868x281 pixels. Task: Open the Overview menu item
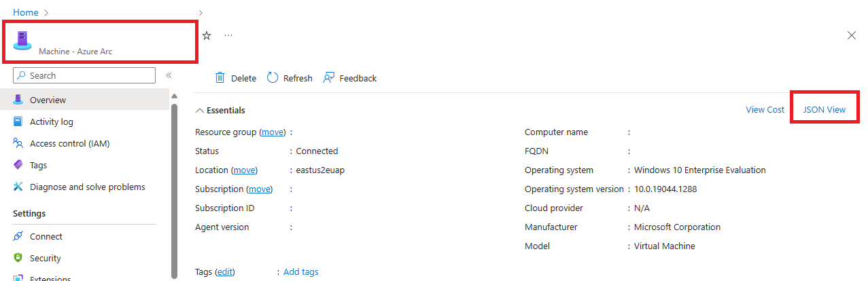click(x=48, y=100)
